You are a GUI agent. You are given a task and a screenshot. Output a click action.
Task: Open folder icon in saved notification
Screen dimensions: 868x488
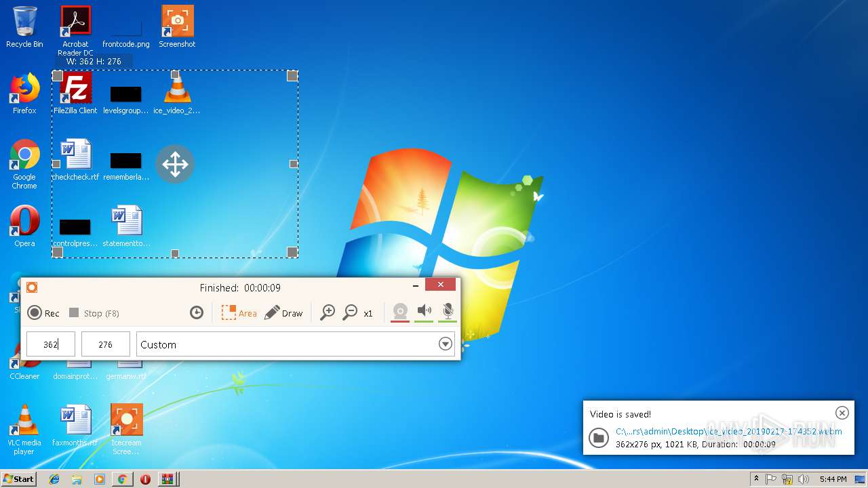click(598, 437)
